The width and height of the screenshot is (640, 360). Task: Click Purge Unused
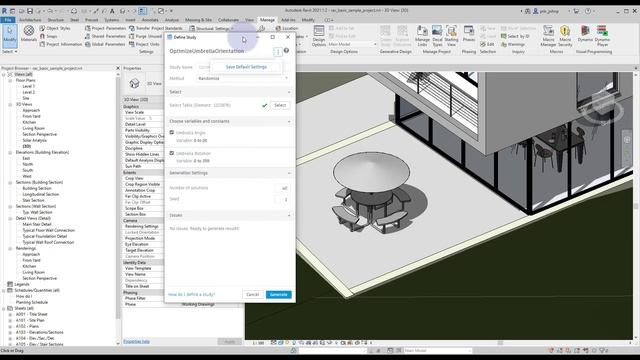pyautogui.click(x=145, y=36)
